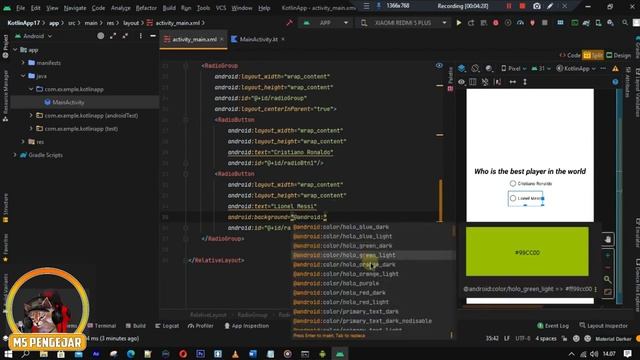Click the grey Stop icon in the run toolbar

(544, 23)
